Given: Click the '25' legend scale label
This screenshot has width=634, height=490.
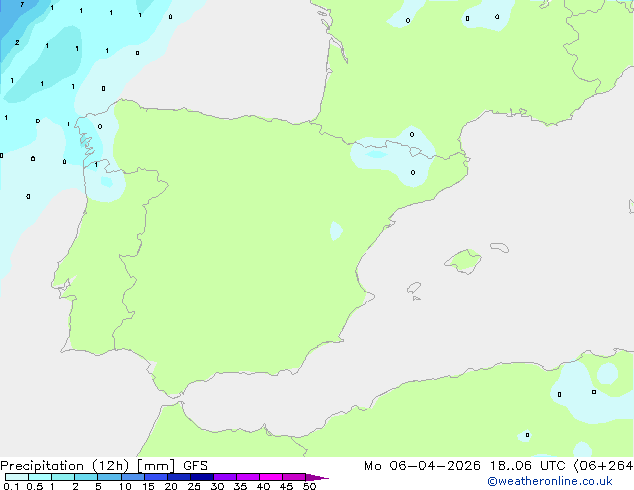Looking at the screenshot, I should [x=194, y=486].
